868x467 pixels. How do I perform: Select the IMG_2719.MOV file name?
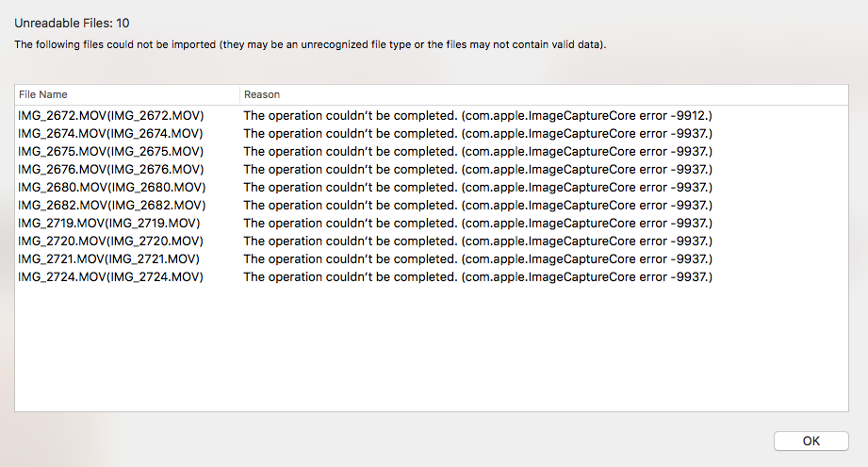click(x=109, y=223)
